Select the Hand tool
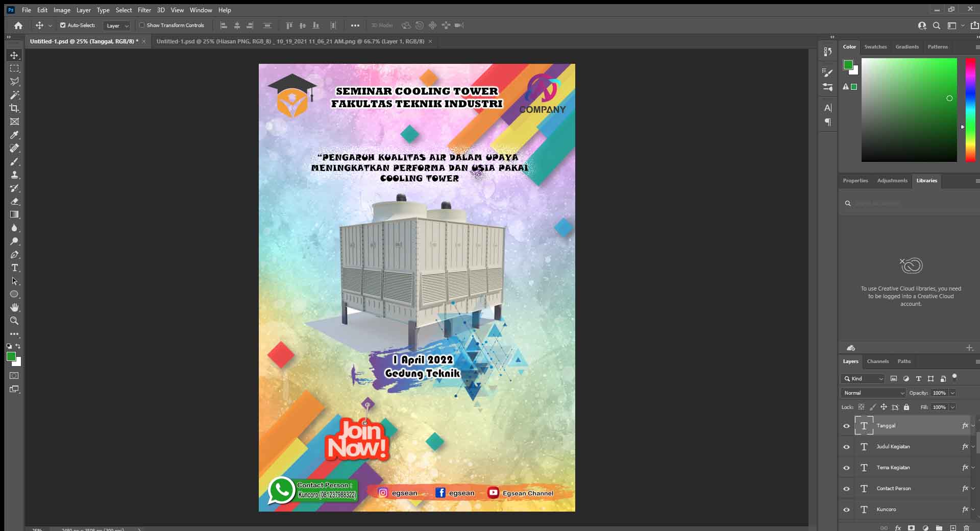Image resolution: width=980 pixels, height=531 pixels. [14, 307]
